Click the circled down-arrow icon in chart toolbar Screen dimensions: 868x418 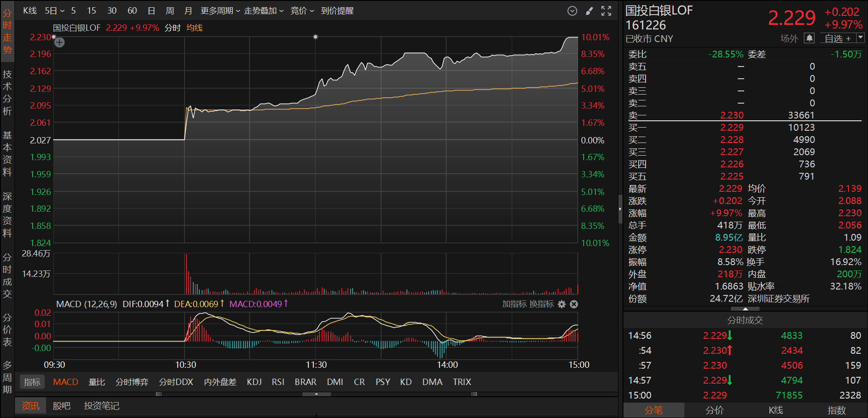(572, 11)
